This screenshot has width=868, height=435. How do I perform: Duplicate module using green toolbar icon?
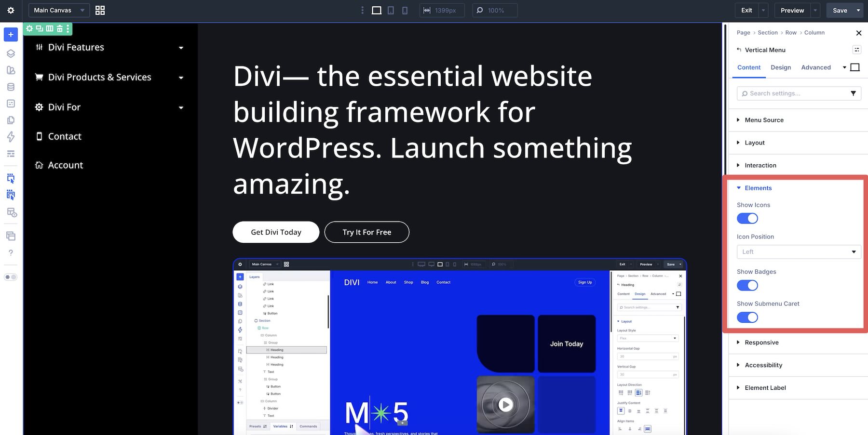click(40, 28)
